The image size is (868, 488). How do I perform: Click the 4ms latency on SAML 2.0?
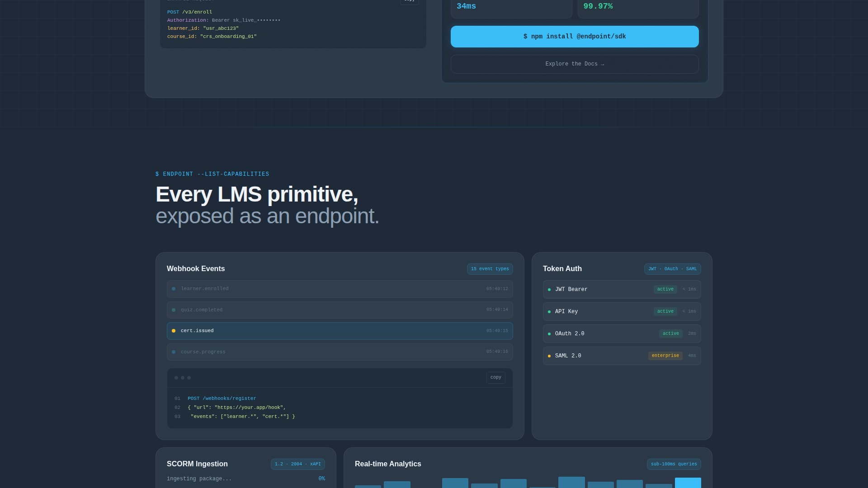click(x=692, y=356)
